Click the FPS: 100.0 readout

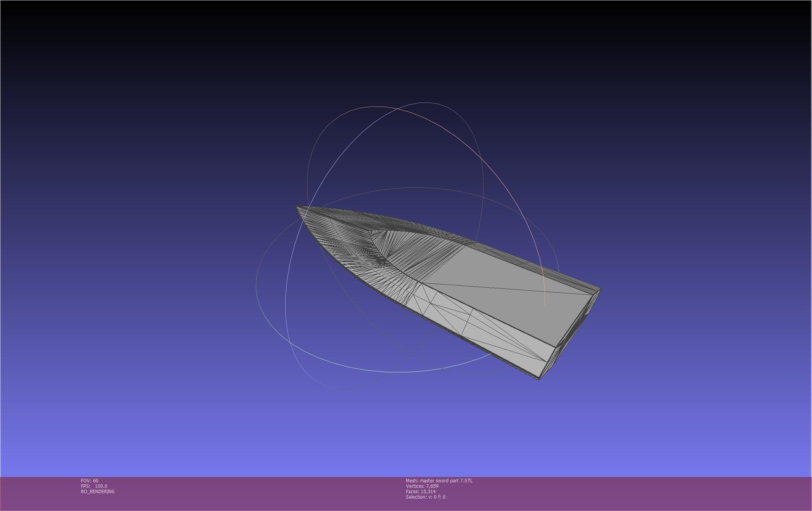94,486
